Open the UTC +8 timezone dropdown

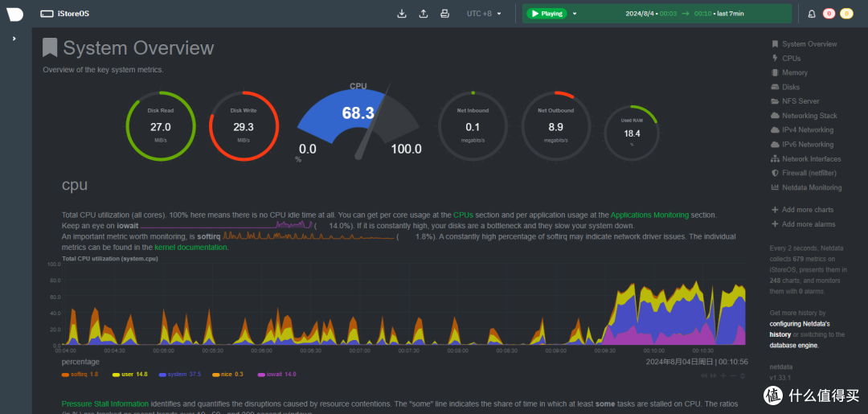pos(484,14)
